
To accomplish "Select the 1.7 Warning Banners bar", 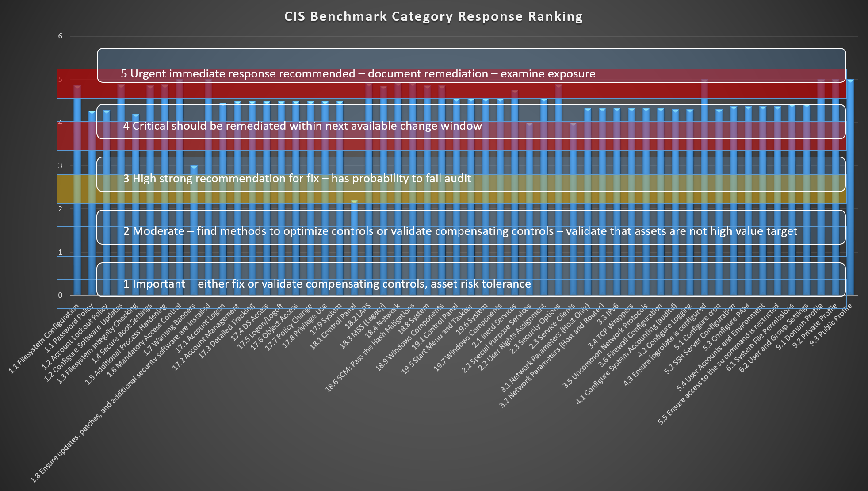I will [194, 230].
